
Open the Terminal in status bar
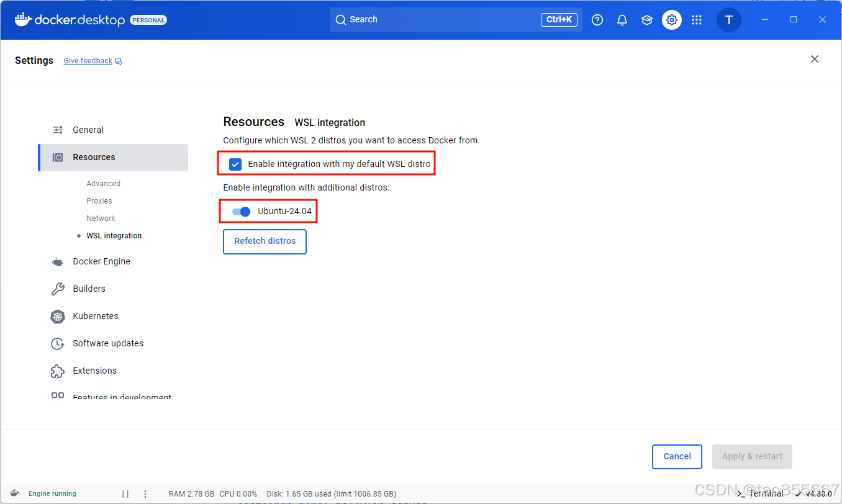click(761, 493)
